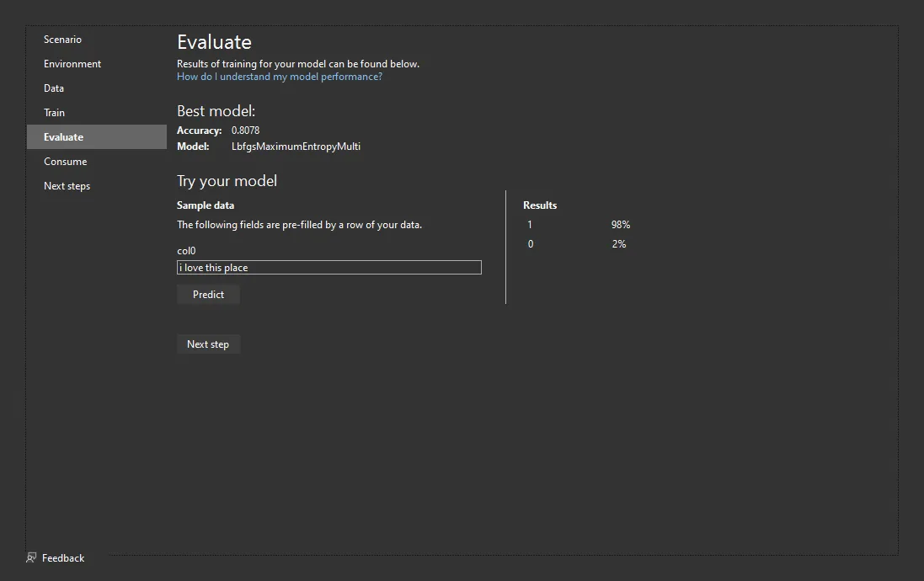Viewport: 924px width, 581px height.
Task: Click the Try your model heading
Action: pos(227,181)
